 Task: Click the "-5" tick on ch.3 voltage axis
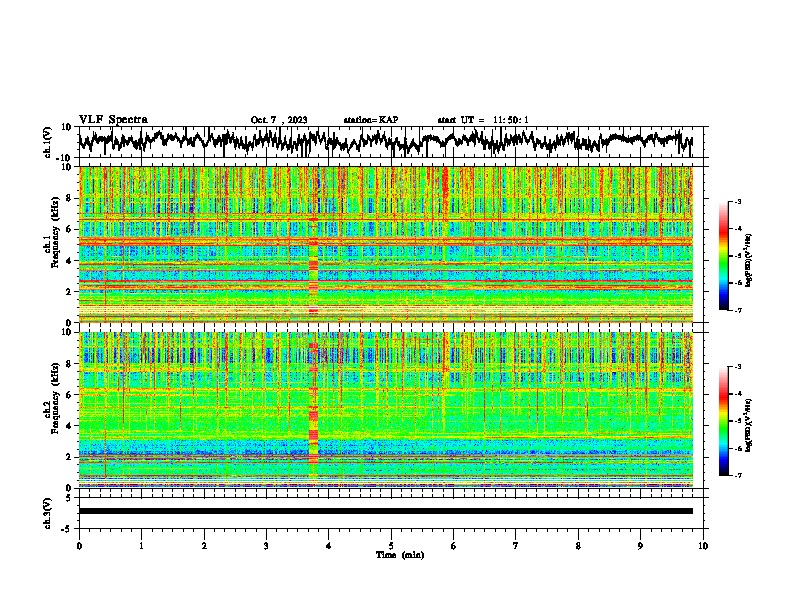67,529
